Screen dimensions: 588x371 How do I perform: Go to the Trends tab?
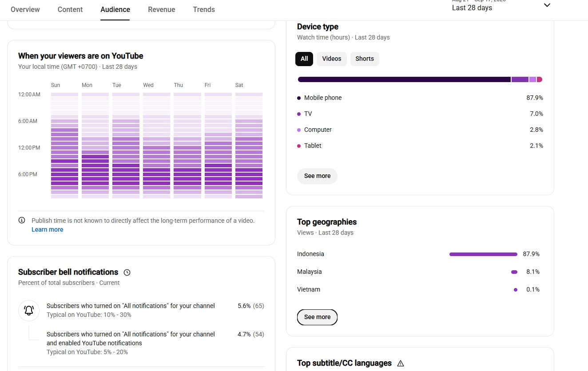(x=204, y=10)
